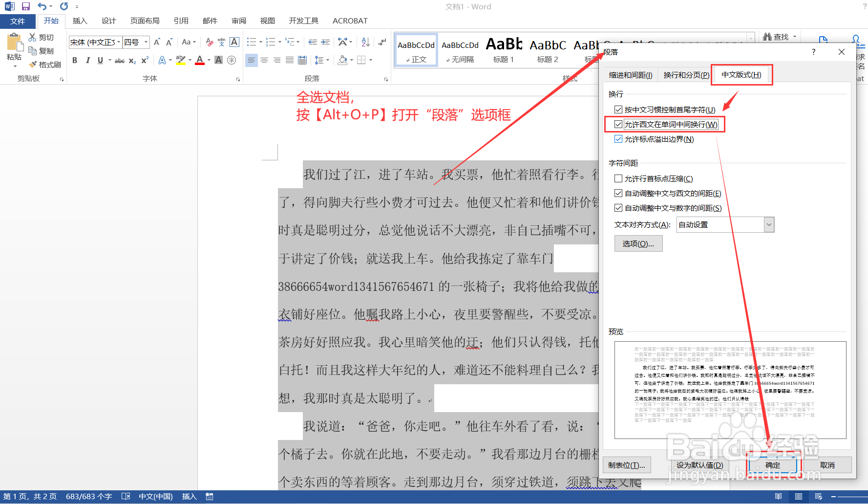Apply superscript formatting
Screen dimensions: 868x504
(x=145, y=60)
